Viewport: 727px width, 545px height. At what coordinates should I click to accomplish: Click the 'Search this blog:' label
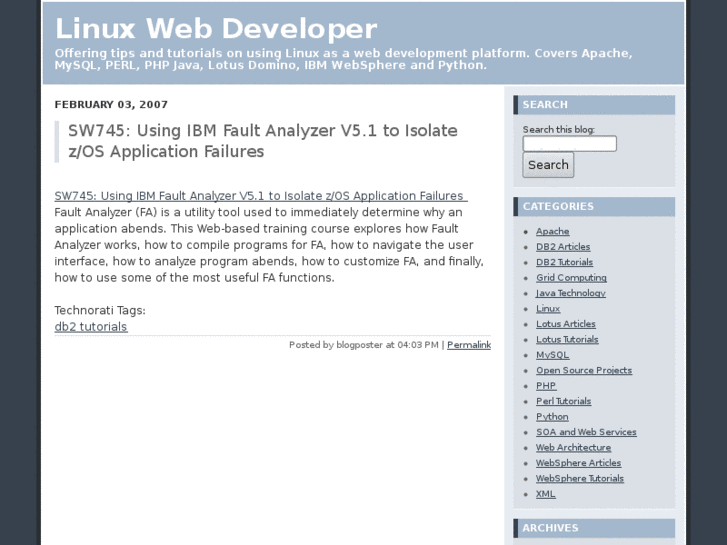point(559,129)
